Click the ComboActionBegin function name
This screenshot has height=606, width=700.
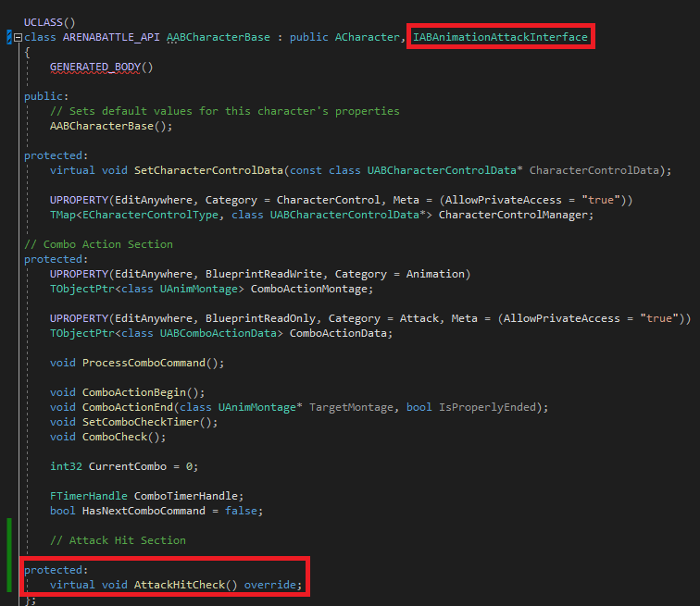click(x=134, y=392)
